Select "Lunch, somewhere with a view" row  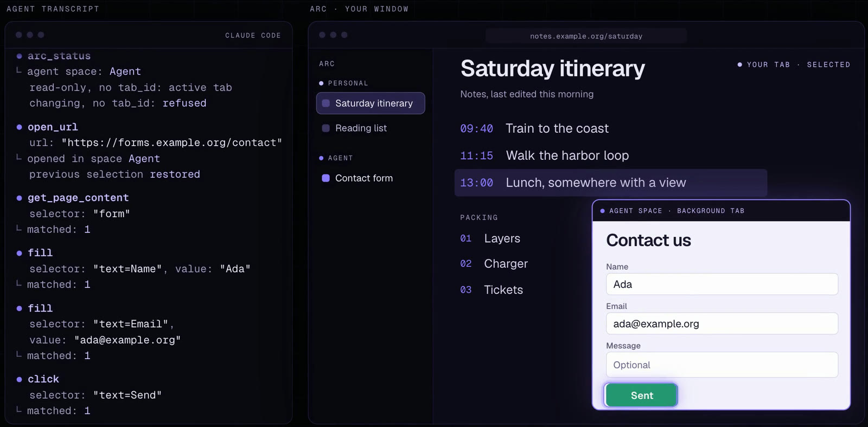pyautogui.click(x=610, y=183)
